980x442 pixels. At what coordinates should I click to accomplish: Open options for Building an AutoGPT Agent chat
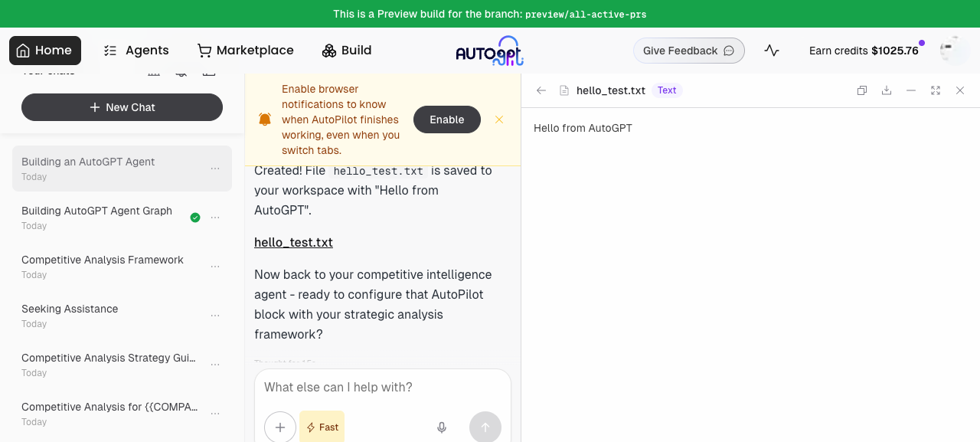click(x=215, y=169)
